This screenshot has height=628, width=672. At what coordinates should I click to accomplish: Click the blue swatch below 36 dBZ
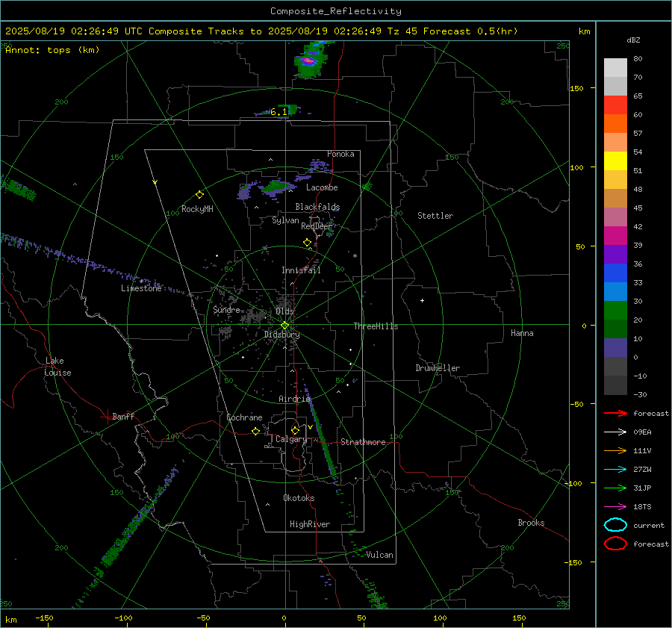(615, 273)
